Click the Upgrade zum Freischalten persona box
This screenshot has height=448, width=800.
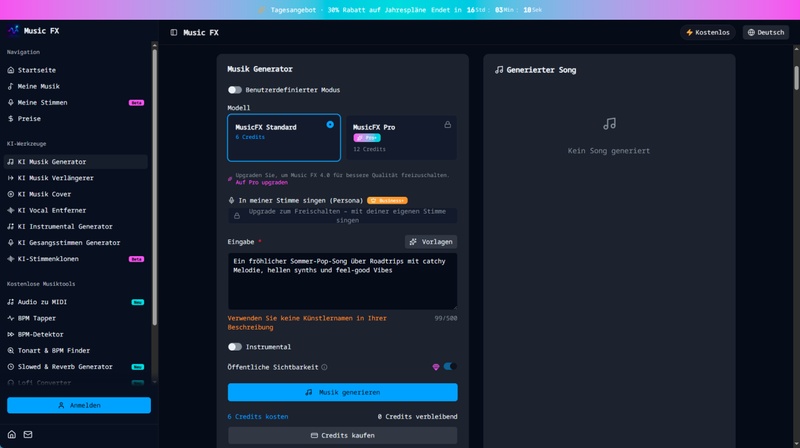[x=342, y=216]
